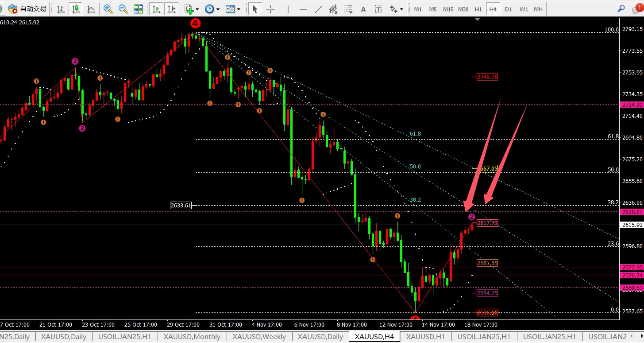Switch to the XAUUSD,Weekly chart tab

click(x=259, y=337)
